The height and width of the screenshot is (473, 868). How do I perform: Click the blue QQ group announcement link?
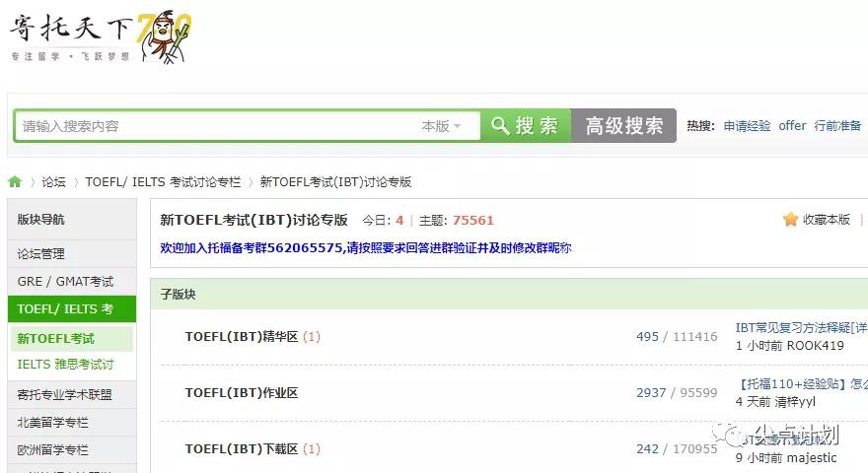(365, 247)
